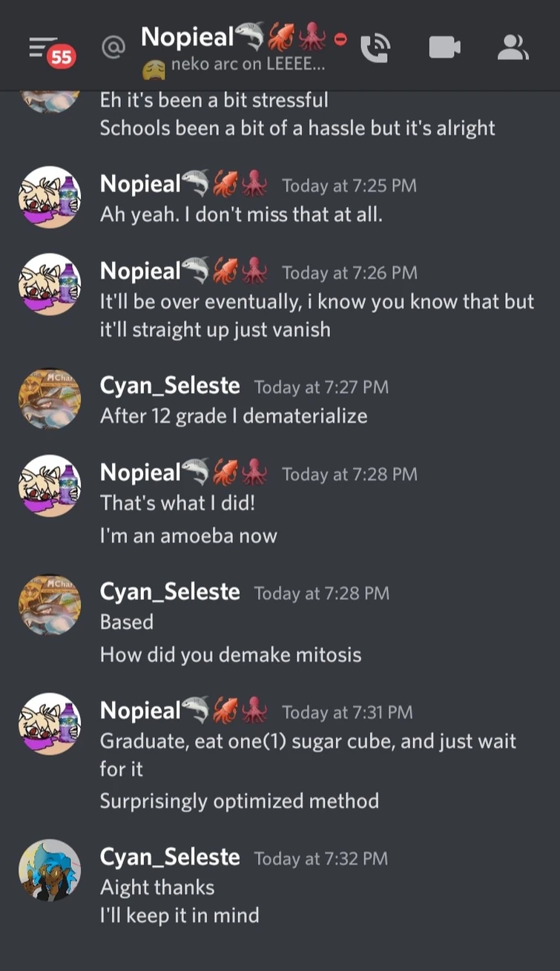Tap Nopieal's username at 7:31 PM
The height and width of the screenshot is (971, 560).
141,710
